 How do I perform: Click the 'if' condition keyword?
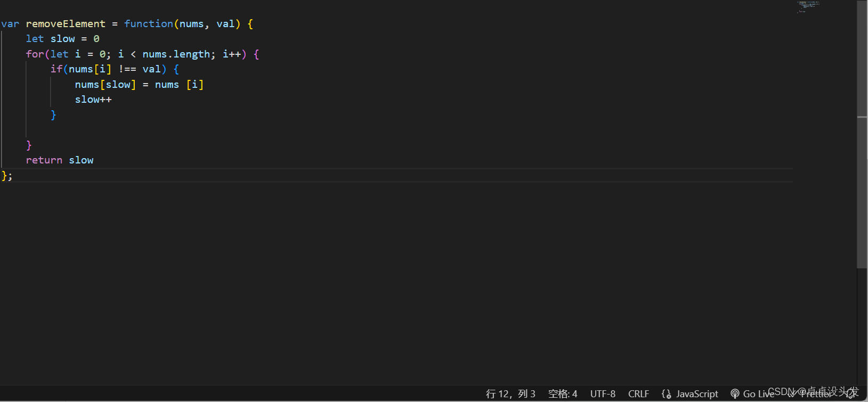click(x=56, y=69)
